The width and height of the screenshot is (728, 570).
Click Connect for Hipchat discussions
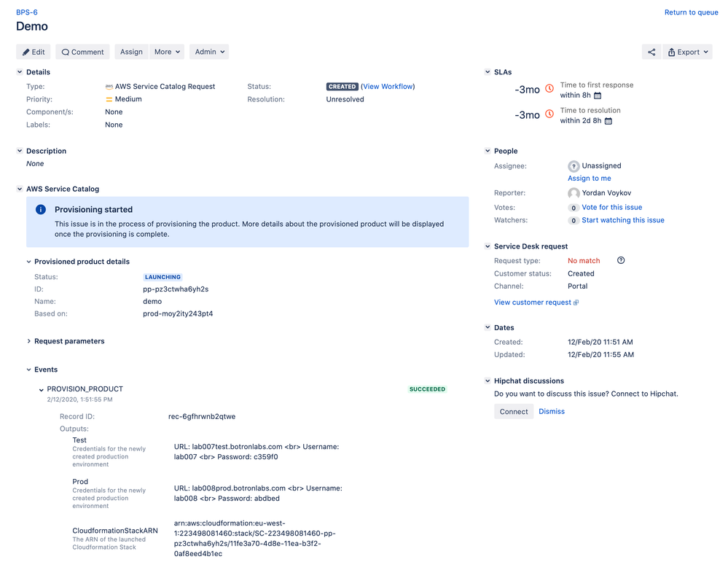[x=513, y=411]
